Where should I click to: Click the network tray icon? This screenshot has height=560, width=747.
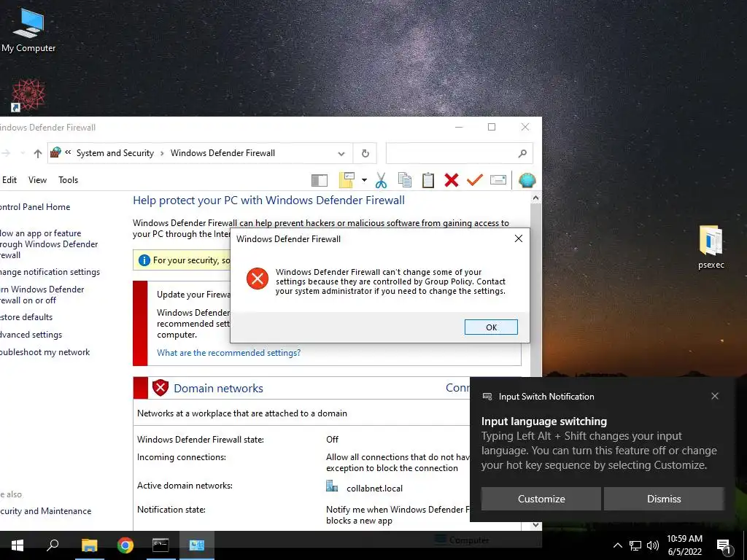635,545
